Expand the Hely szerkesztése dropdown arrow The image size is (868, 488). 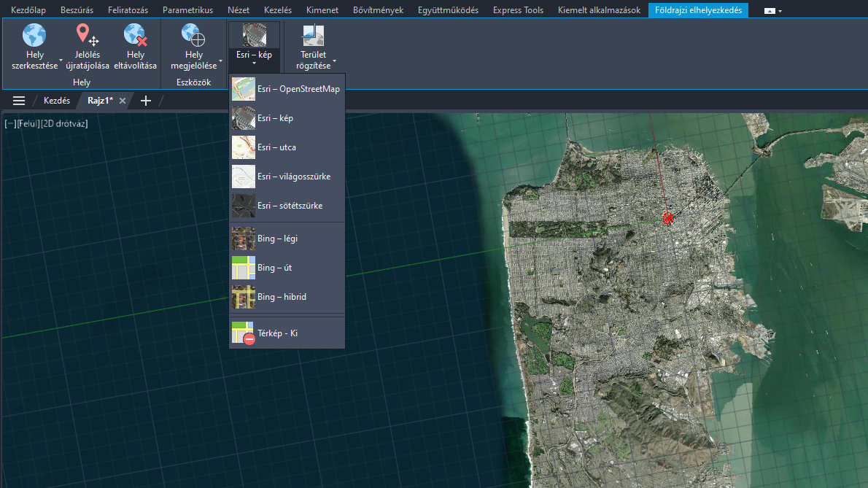[61, 61]
